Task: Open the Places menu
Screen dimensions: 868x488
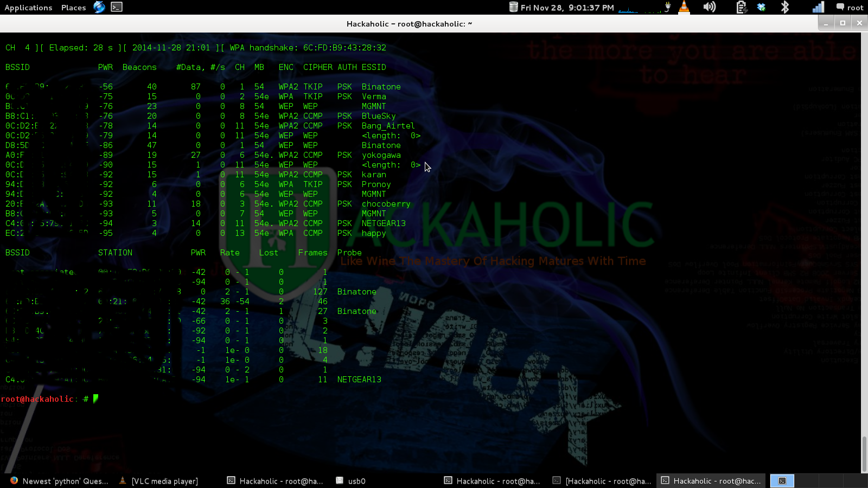Action: 73,8
